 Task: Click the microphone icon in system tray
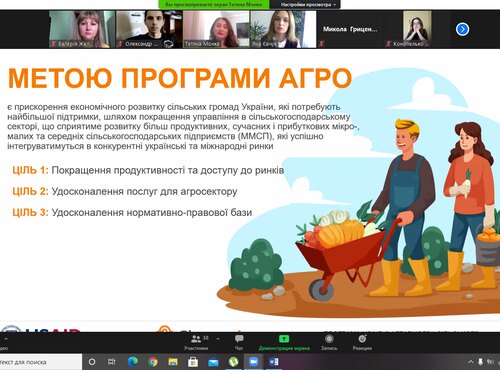coord(480,362)
